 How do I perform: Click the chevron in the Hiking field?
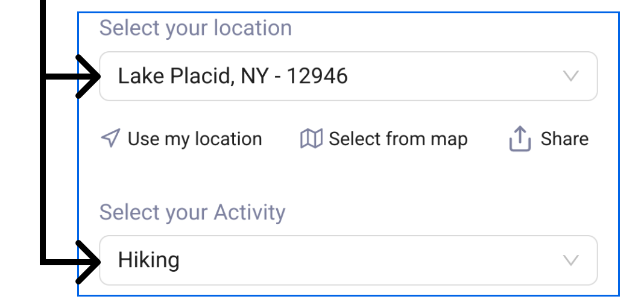(570, 260)
